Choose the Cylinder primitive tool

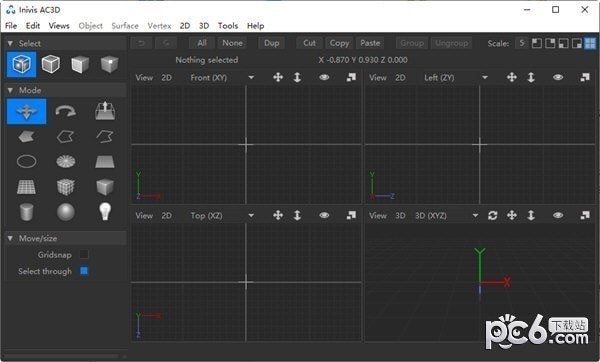pyautogui.click(x=26, y=212)
